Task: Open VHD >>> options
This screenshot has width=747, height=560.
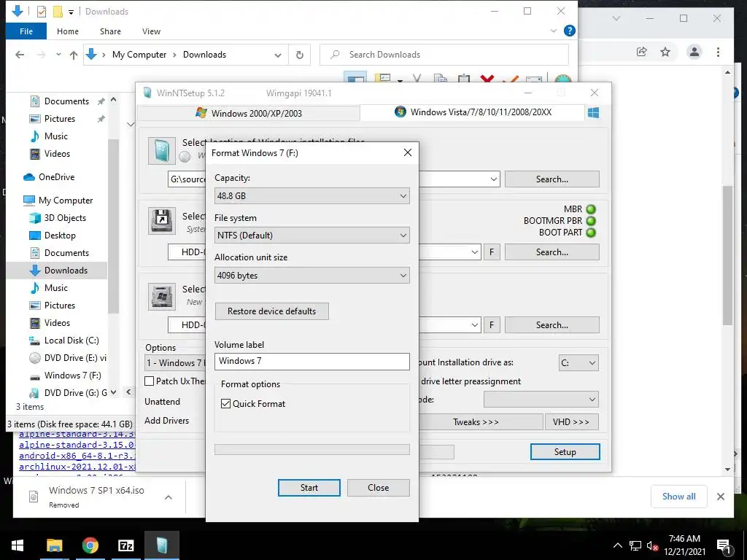Action: pos(571,422)
